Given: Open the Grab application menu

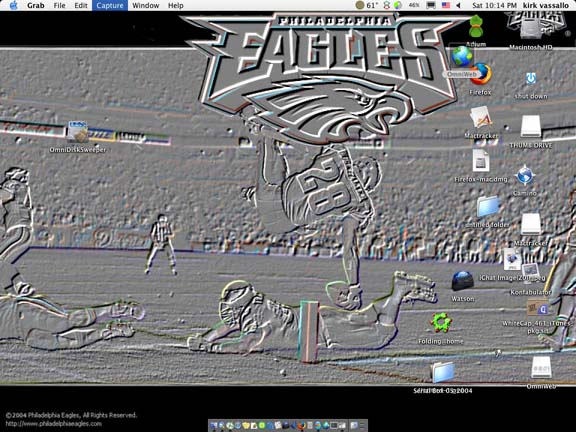Looking at the screenshot, I should [x=36, y=5].
